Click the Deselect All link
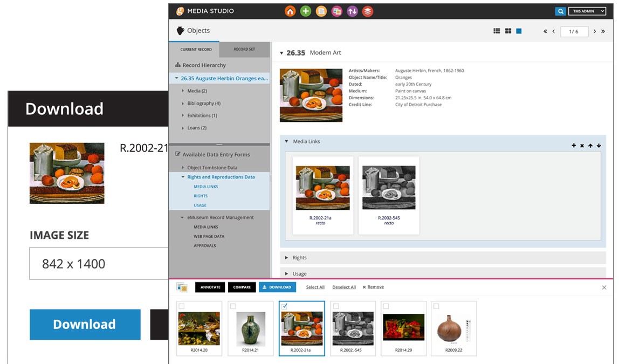This screenshot has height=364, width=619. coord(344,287)
